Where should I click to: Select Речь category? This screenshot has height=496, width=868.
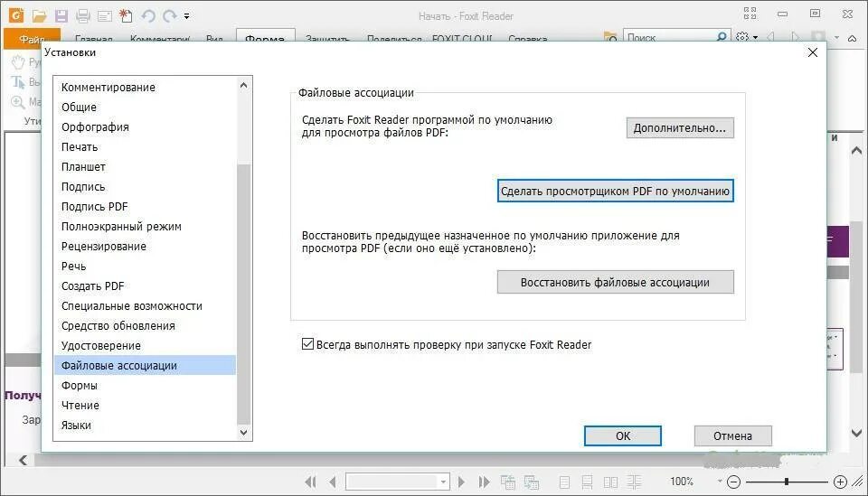pyautogui.click(x=145, y=267)
